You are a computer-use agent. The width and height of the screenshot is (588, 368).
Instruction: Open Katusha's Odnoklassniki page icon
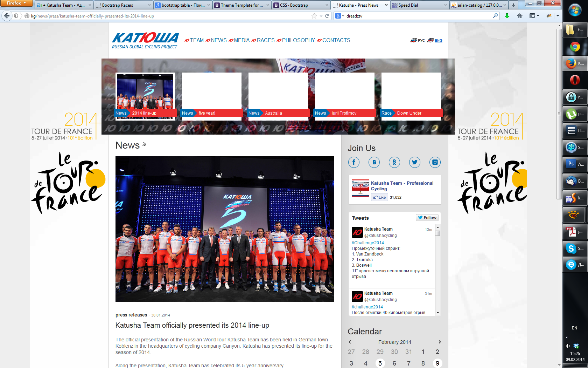(394, 162)
